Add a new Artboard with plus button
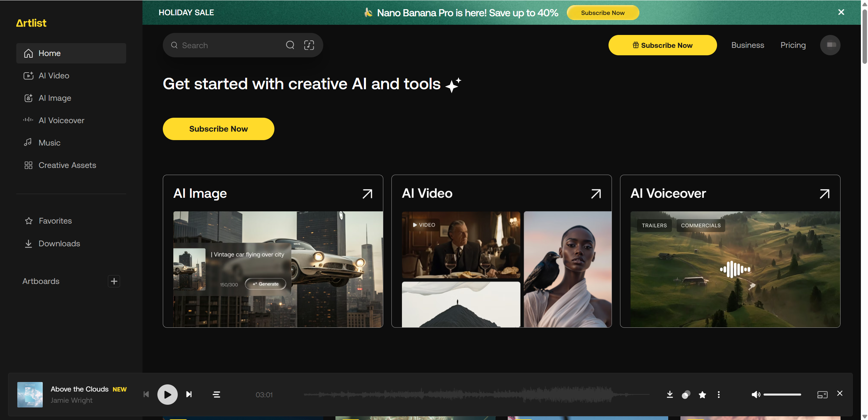The image size is (868, 420). click(x=114, y=281)
